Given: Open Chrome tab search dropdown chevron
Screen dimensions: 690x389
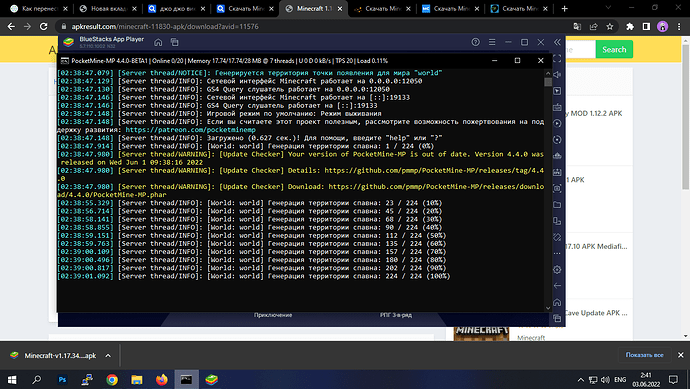Looking at the screenshot, I should (608, 8).
